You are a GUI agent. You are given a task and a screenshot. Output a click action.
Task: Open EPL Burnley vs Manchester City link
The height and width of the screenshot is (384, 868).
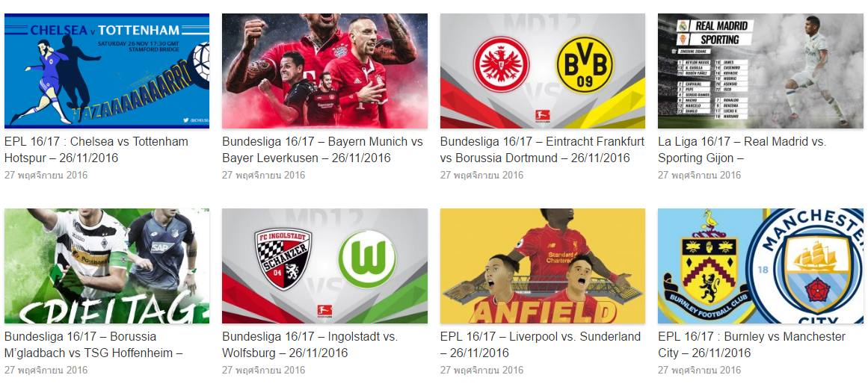[752, 344]
